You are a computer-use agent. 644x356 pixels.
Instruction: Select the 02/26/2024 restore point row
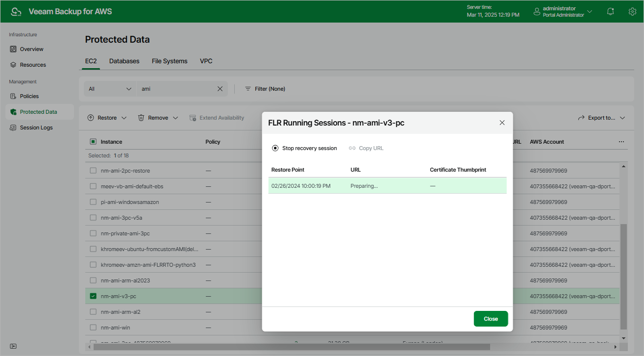(x=387, y=186)
